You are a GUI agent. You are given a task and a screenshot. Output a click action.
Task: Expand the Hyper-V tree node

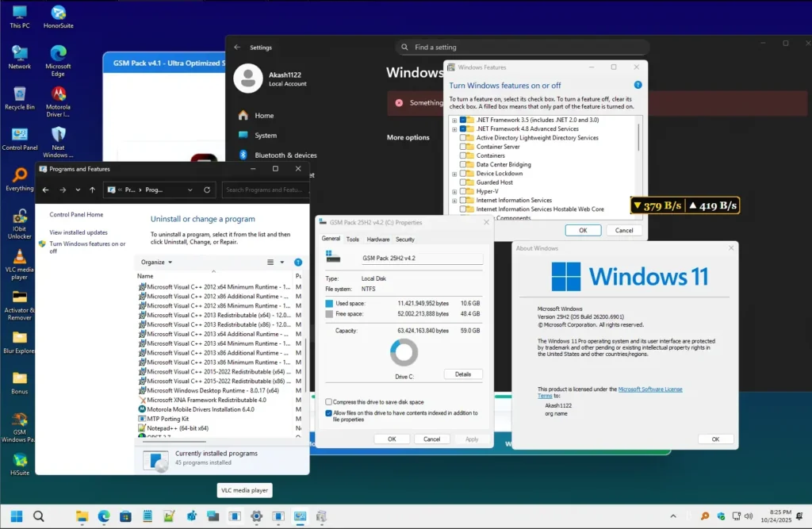(x=454, y=191)
